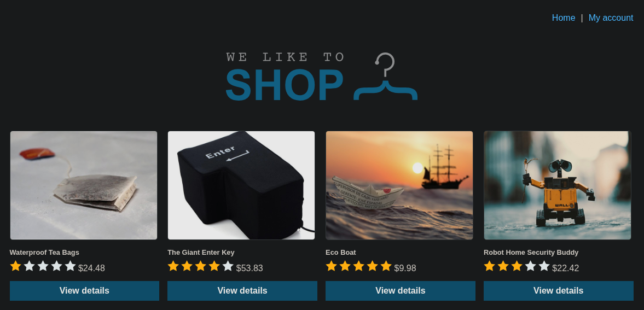The height and width of the screenshot is (310, 644).
Task: View details for The Giant Enter Key
Action: pyautogui.click(x=242, y=291)
